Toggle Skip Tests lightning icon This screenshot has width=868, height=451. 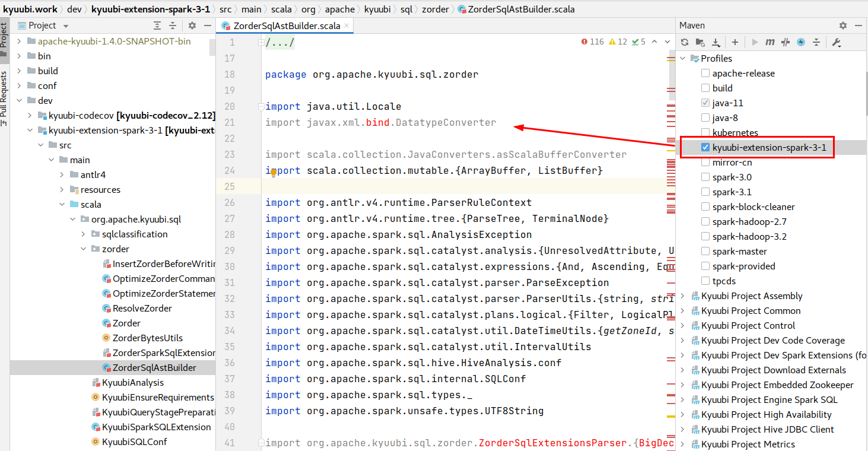click(x=801, y=42)
